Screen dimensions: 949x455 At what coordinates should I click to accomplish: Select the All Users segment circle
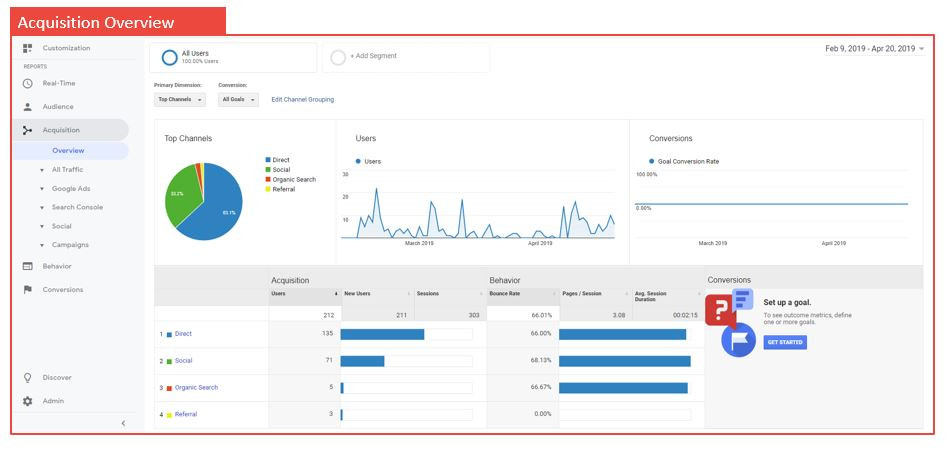point(169,57)
